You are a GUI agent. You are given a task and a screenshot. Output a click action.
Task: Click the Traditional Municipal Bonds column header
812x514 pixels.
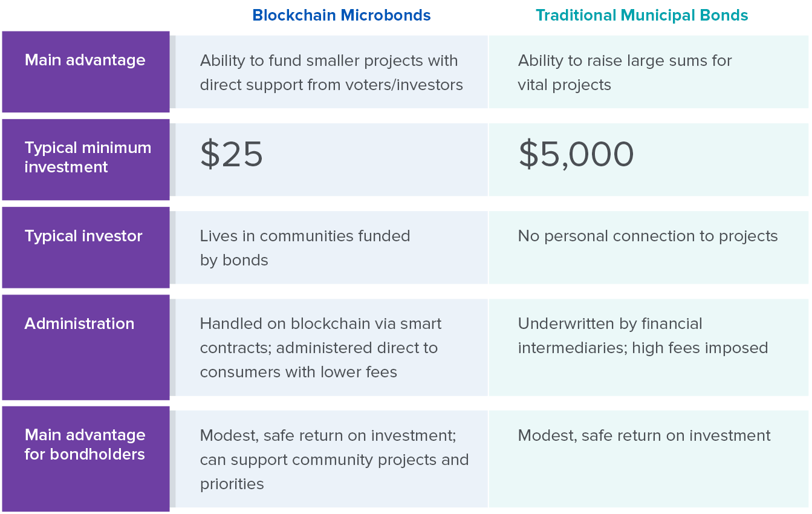click(x=642, y=15)
